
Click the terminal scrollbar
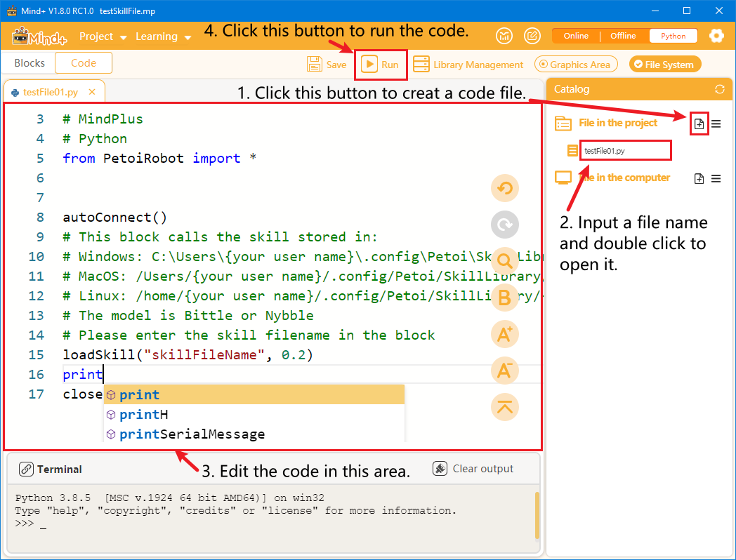(x=537, y=515)
